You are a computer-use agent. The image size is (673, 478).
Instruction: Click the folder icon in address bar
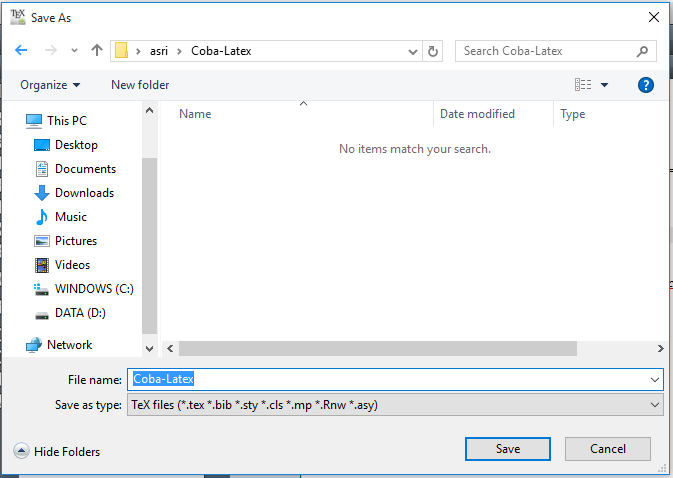coord(121,51)
